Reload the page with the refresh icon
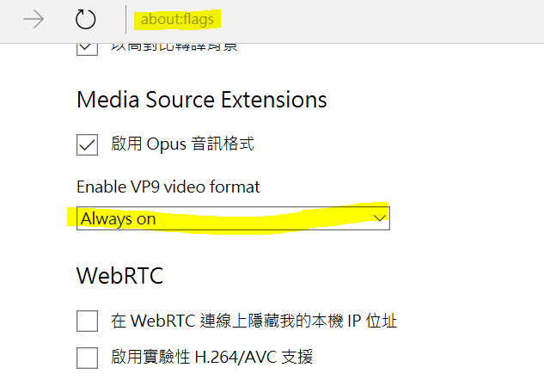The image size is (544, 392). [x=85, y=19]
